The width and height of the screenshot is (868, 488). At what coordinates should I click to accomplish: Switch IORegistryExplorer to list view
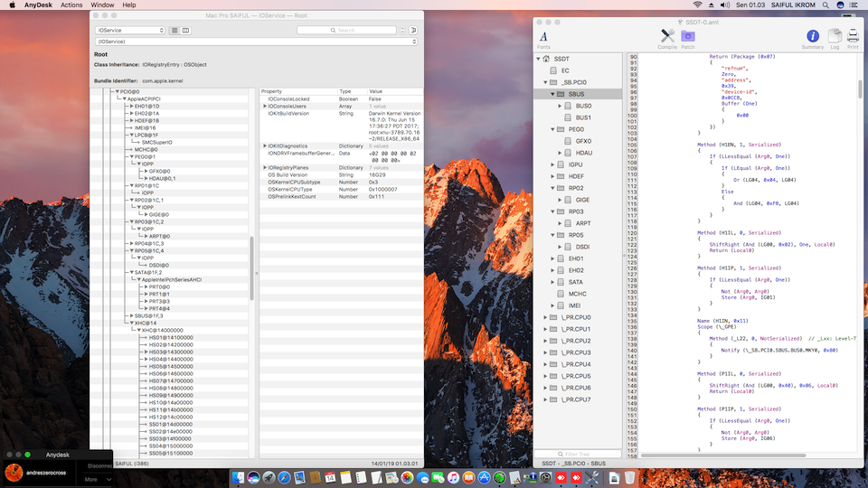(175, 31)
